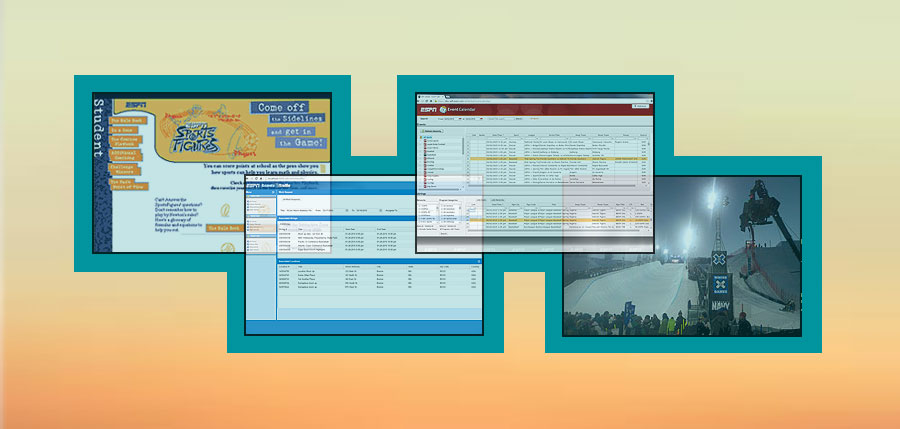Click horizontal scrollbar under upper Event Calendar grid
This screenshot has height=429, width=900.
pos(552,185)
